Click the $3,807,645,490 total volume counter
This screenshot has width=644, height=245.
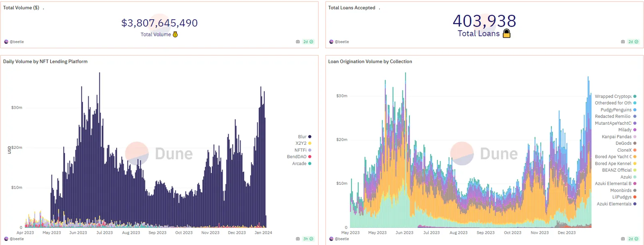tap(159, 23)
